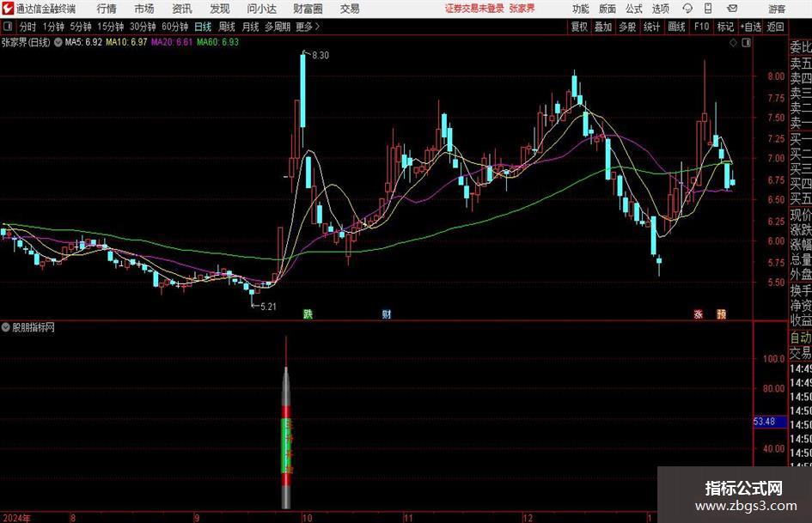Click MA60: 6.93 indicator value
Screen dimensions: 812x523
pos(217,42)
